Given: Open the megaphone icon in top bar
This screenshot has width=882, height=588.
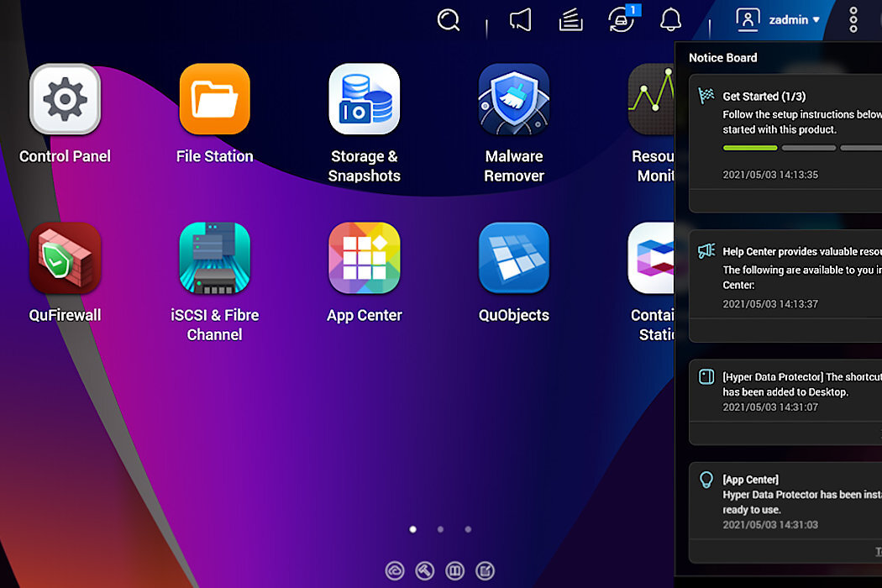Looking at the screenshot, I should [x=520, y=20].
